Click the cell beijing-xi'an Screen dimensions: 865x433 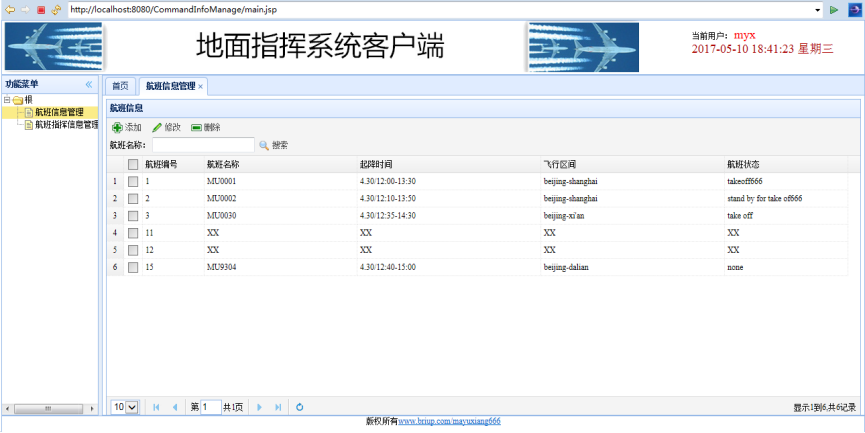pos(563,216)
